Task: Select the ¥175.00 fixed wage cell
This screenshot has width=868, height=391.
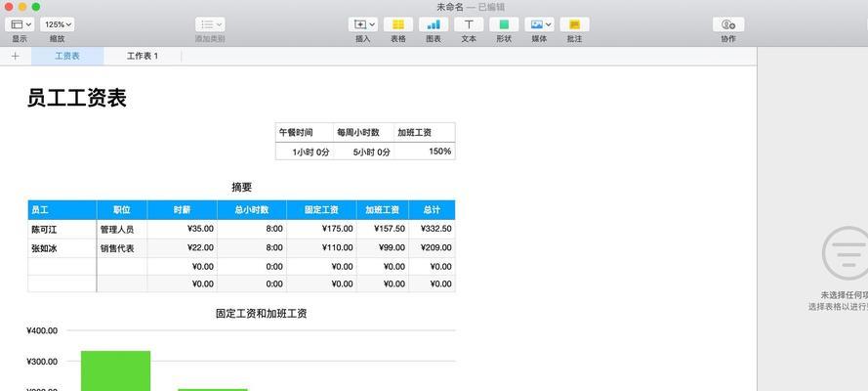Action: coord(321,229)
